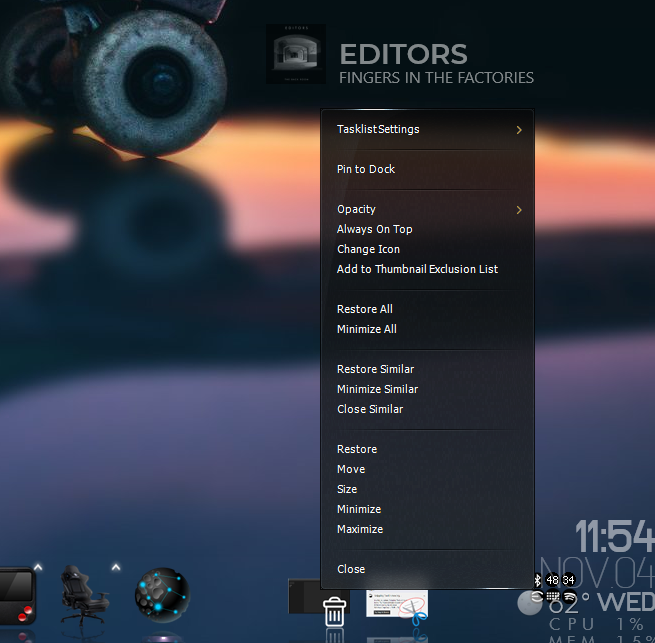Toggle Always On Top option
This screenshot has height=643, width=655.
(x=375, y=229)
